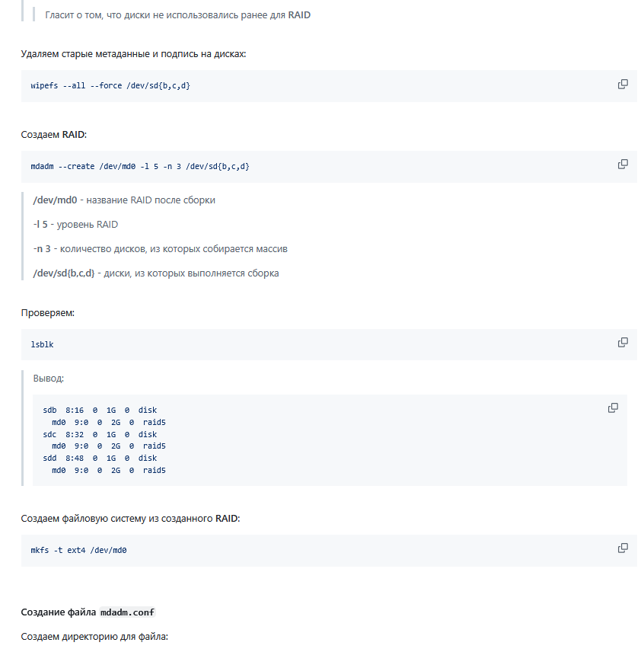Click the bold /dev/md0 term in description

(x=55, y=200)
